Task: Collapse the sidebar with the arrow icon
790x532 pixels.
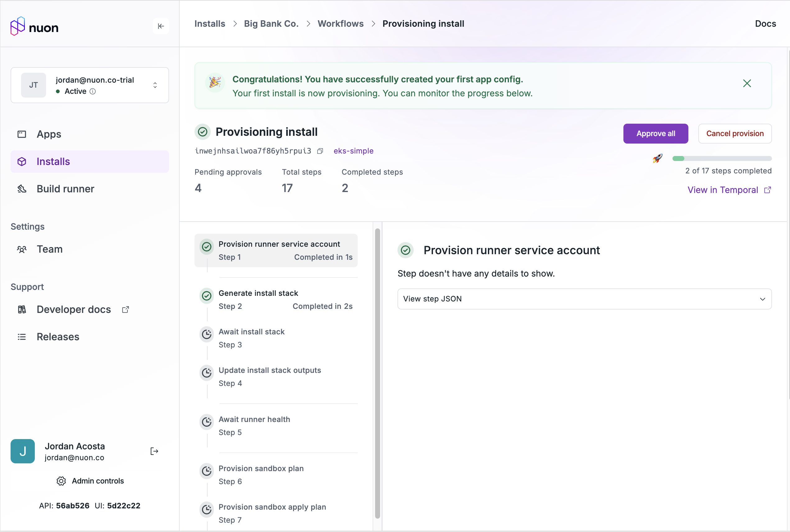Action: [161, 26]
